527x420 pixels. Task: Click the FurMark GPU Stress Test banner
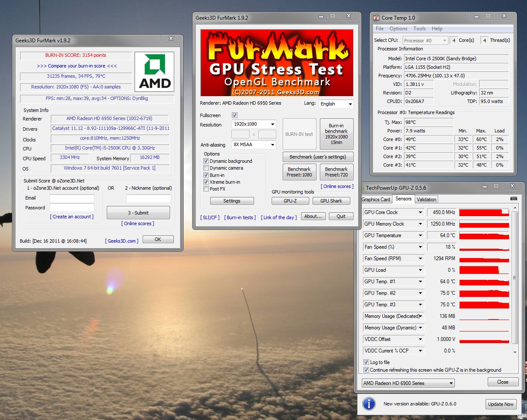277,63
